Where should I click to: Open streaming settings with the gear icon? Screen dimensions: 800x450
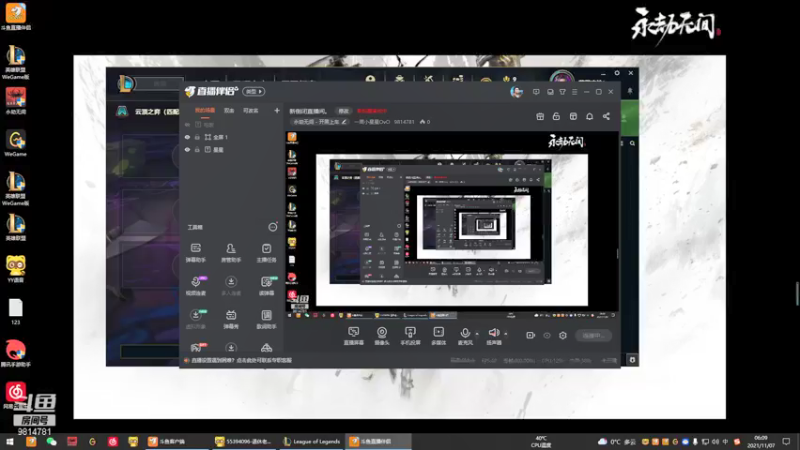(x=563, y=335)
